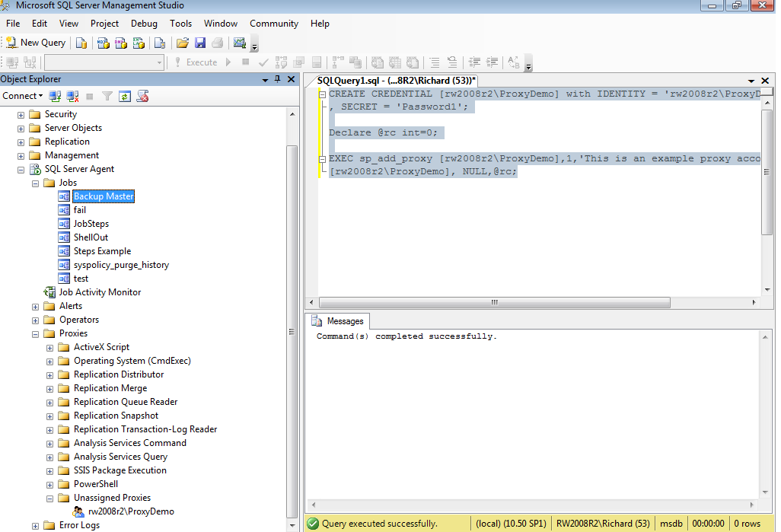Select the syspolicy_purge_history job
Image resolution: width=781 pixels, height=532 pixels.
(121, 265)
